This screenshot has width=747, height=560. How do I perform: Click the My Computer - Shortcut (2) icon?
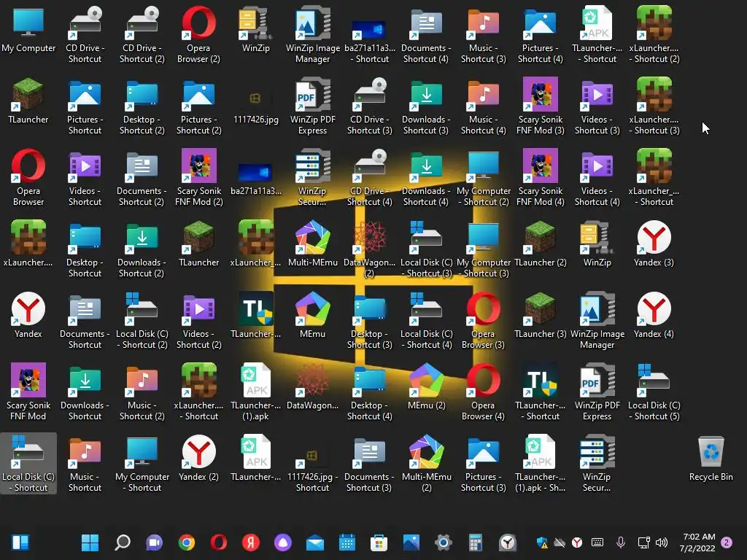[483, 178]
